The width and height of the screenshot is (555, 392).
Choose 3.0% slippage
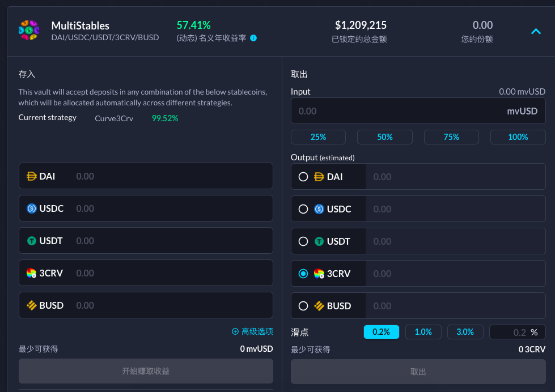click(x=465, y=332)
